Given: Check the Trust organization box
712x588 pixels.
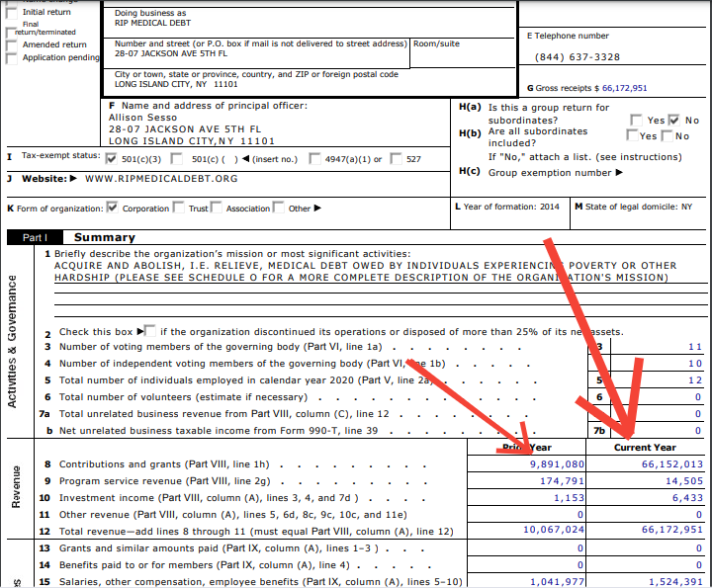Looking at the screenshot, I should [x=179, y=208].
